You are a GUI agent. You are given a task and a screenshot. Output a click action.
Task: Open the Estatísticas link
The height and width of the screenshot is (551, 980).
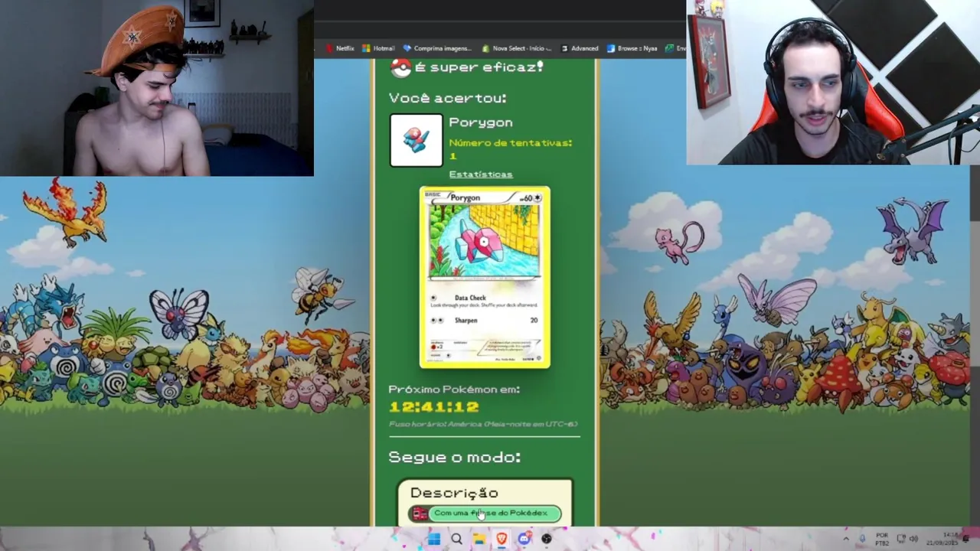(x=481, y=174)
